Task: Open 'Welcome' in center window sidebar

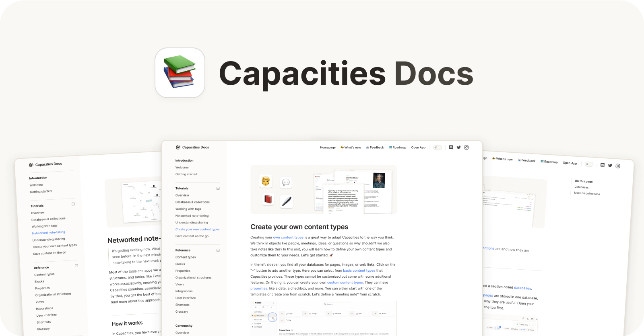Action: pos(182,168)
